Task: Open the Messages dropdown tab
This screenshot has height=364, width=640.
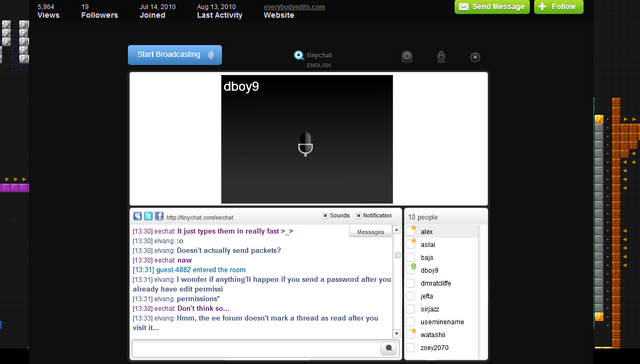Action: point(370,231)
